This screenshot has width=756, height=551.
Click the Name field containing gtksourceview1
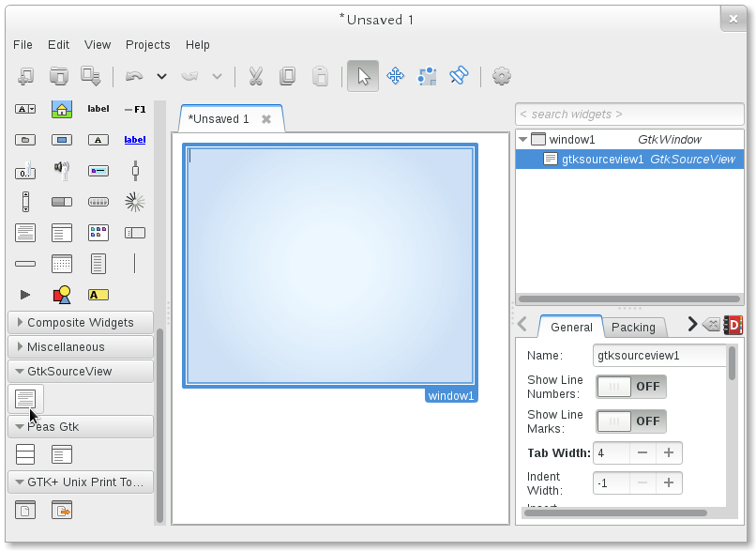(x=659, y=356)
